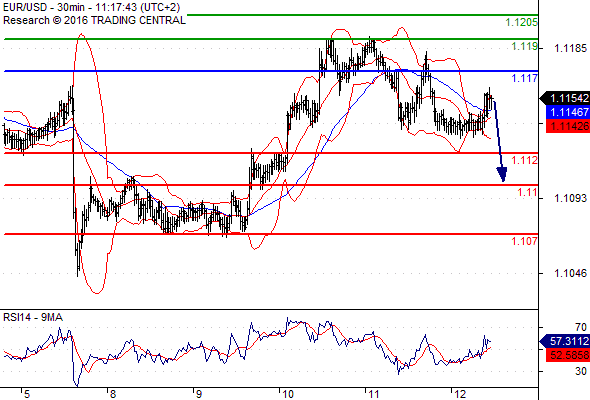Click the red 52.5858 RSI average tag
The width and height of the screenshot is (590, 400).
tap(568, 355)
